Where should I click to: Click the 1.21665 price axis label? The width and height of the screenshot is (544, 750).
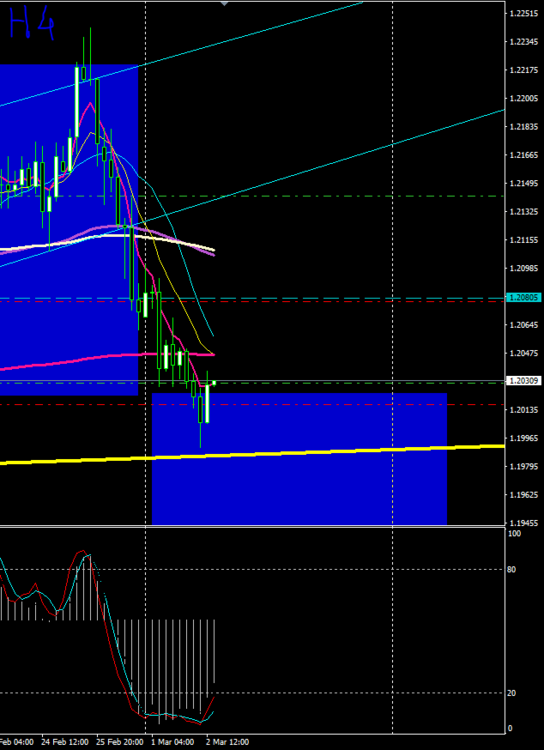coord(524,155)
